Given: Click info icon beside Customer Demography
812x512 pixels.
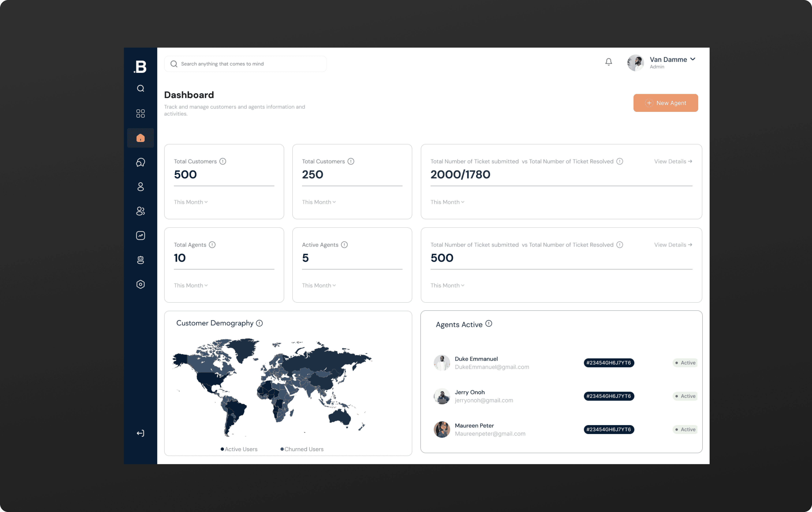Looking at the screenshot, I should click(x=259, y=323).
